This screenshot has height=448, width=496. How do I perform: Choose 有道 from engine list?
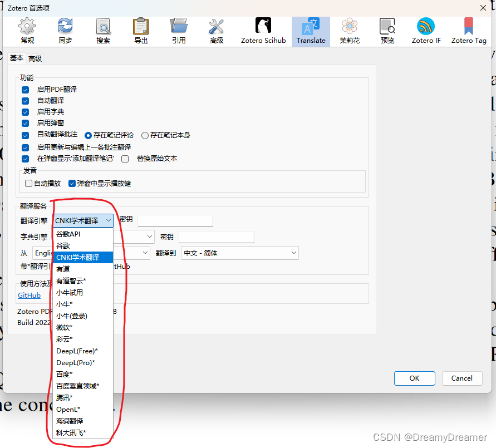pos(83,269)
